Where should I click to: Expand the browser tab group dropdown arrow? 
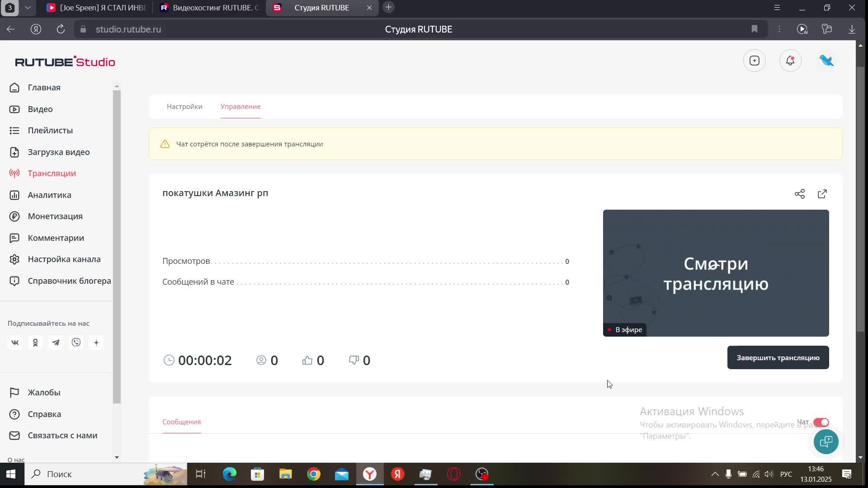pyautogui.click(x=28, y=8)
